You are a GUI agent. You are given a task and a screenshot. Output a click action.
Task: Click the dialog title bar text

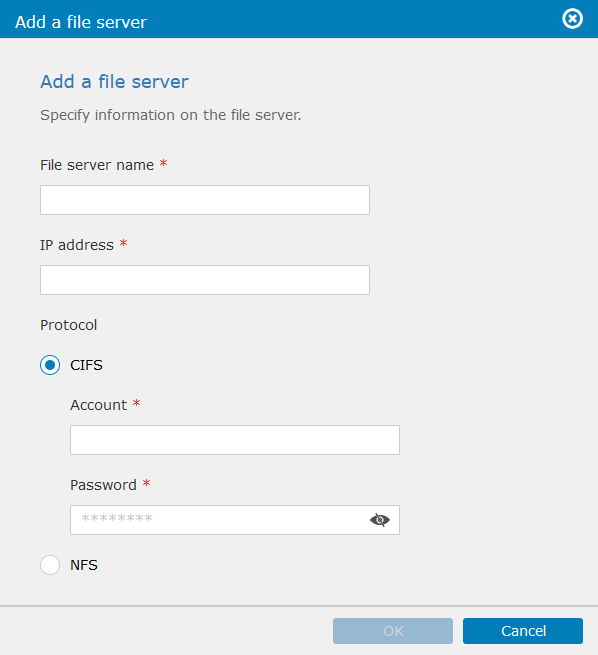(x=81, y=22)
